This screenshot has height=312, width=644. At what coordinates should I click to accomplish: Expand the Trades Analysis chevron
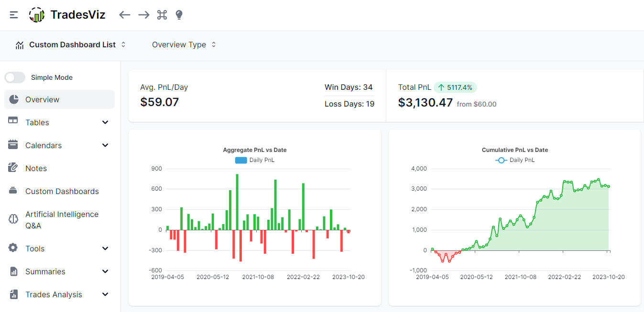point(106,294)
